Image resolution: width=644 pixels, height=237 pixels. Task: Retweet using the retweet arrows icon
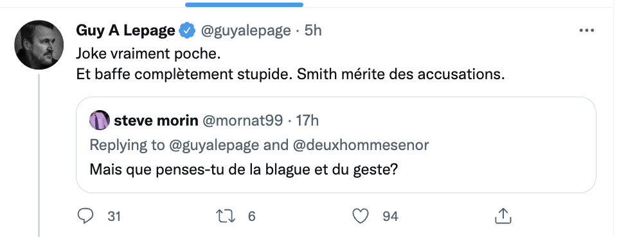[x=226, y=216]
